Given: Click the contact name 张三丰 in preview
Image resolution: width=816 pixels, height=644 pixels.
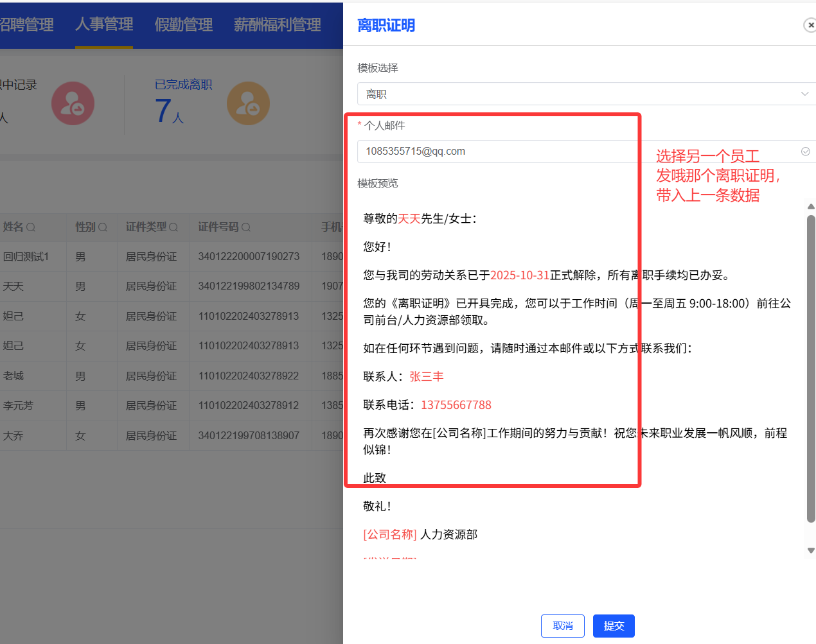Looking at the screenshot, I should [x=427, y=377].
